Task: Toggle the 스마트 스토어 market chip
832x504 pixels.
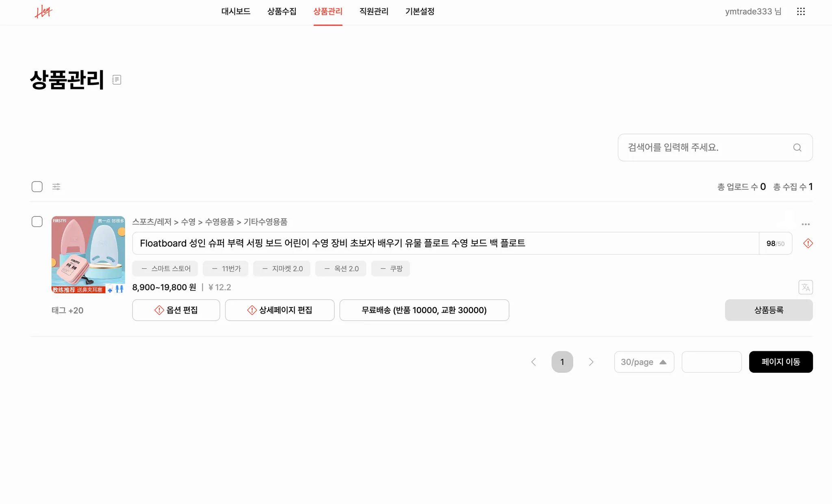Action: tap(165, 268)
